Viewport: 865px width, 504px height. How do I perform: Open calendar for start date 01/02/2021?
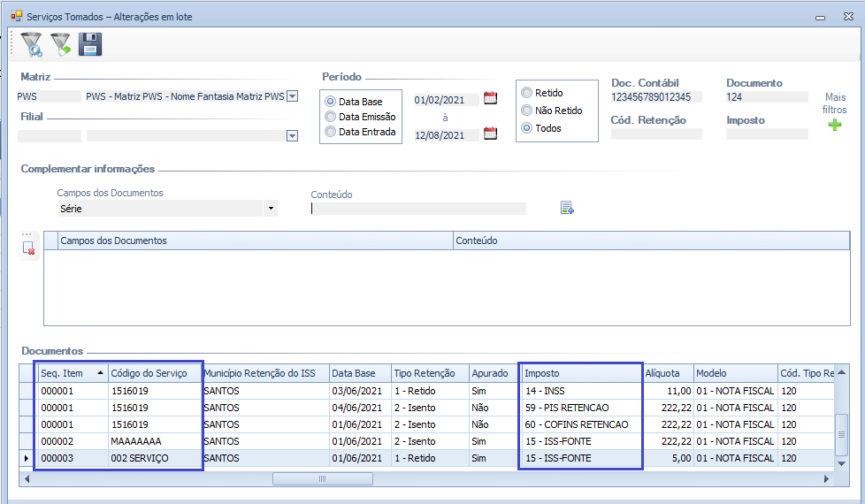490,99
